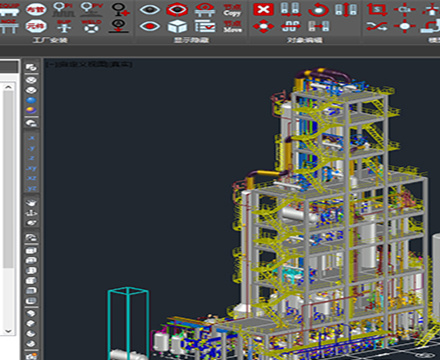The height and width of the screenshot is (360, 440).
Task: Place a pipe support with SUP
Action: [64, 26]
